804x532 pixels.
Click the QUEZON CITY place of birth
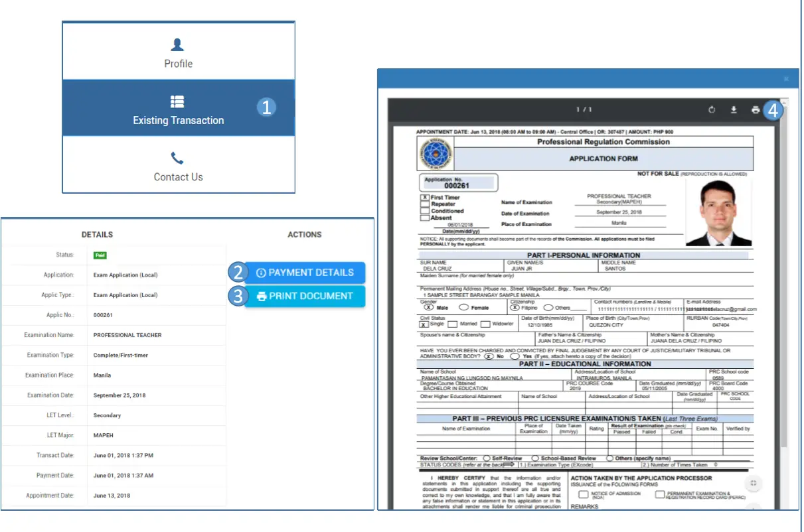[606, 325]
